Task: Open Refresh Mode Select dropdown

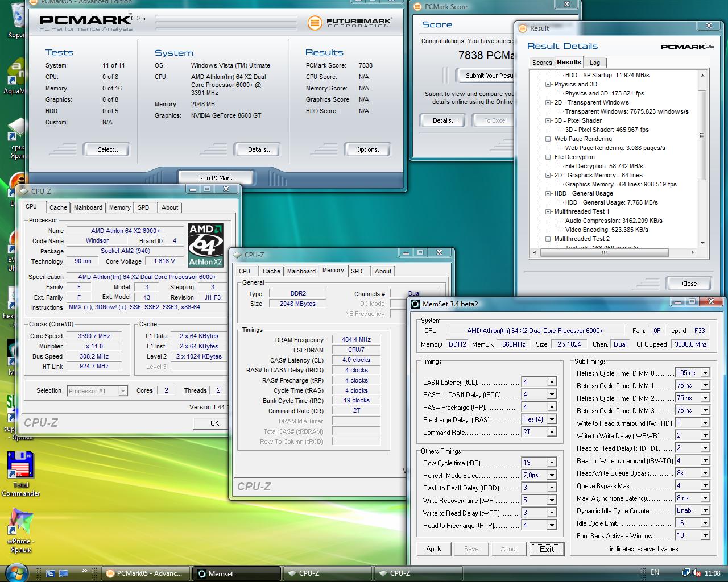Action: click(552, 475)
